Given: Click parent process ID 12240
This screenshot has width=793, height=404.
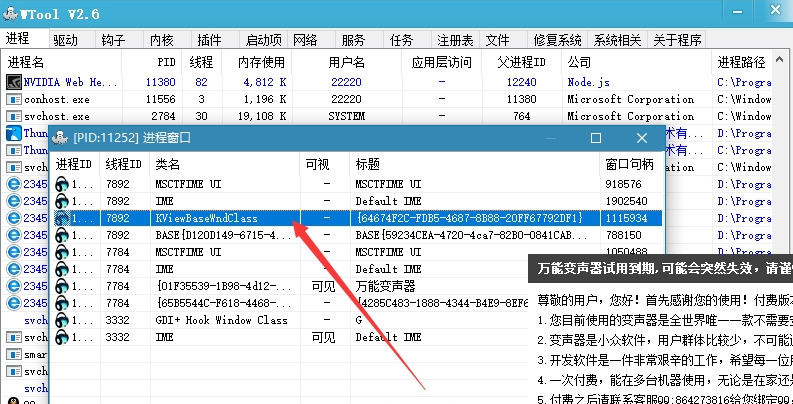Looking at the screenshot, I should (x=521, y=82).
